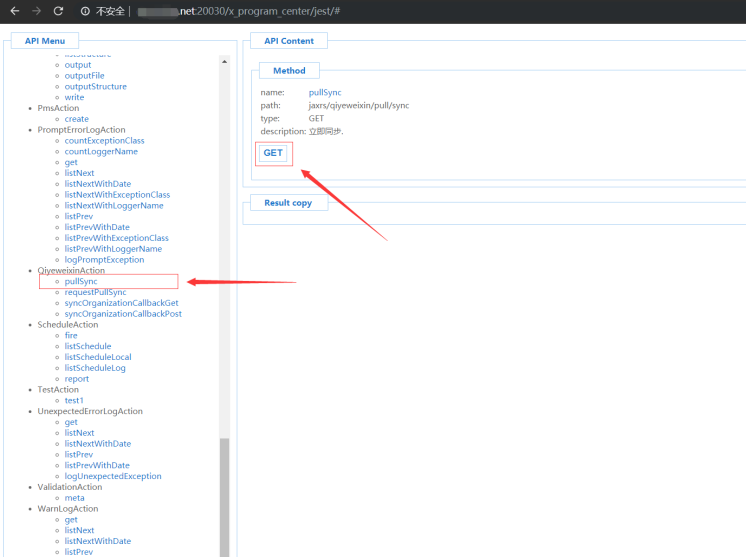Click the API menu scrollbar thumb
This screenshot has height=557, width=746.
224,495
